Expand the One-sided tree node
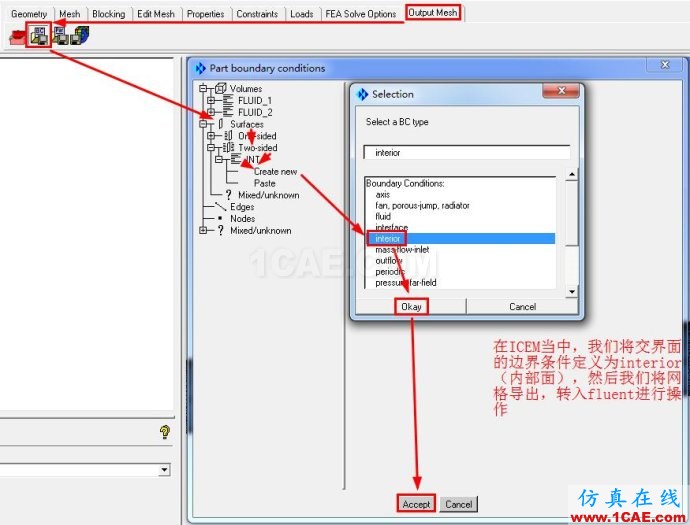Image resolution: width=690 pixels, height=525 pixels. pyautogui.click(x=211, y=136)
